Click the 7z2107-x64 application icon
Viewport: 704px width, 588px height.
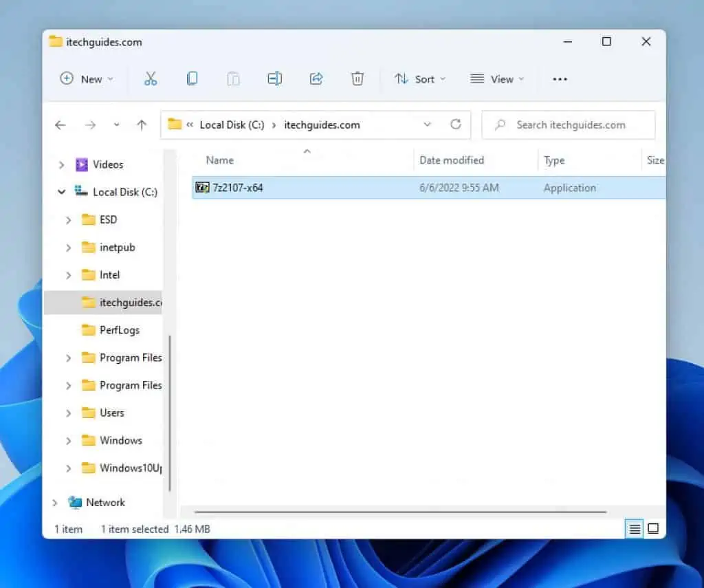203,188
